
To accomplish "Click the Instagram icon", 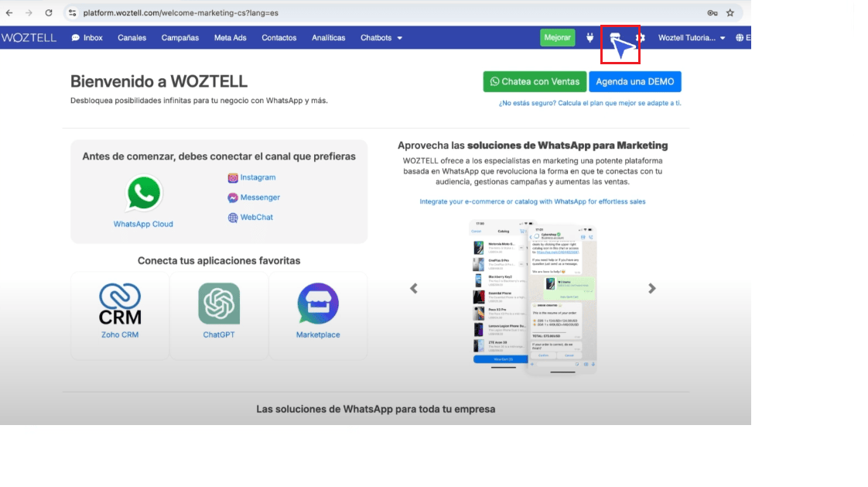I will coord(233,178).
